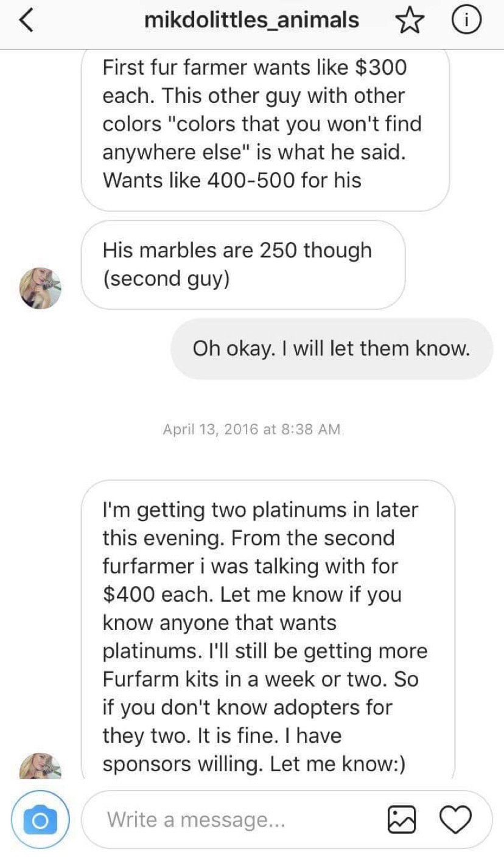
Task: Tap sender avatar beside platinums message
Action: coord(41,765)
